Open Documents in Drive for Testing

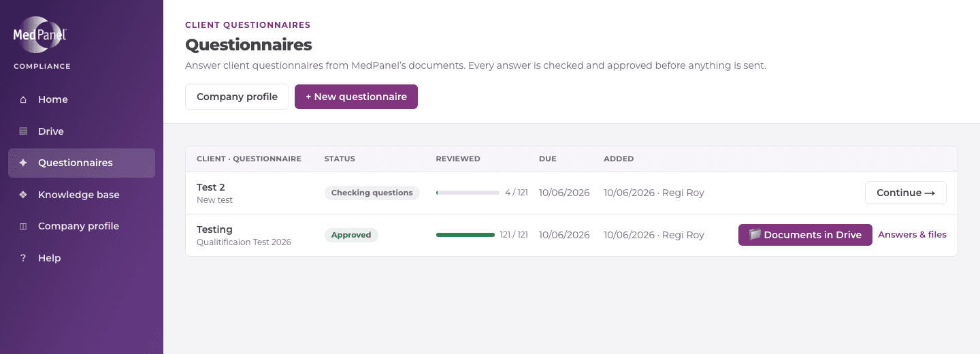(805, 235)
